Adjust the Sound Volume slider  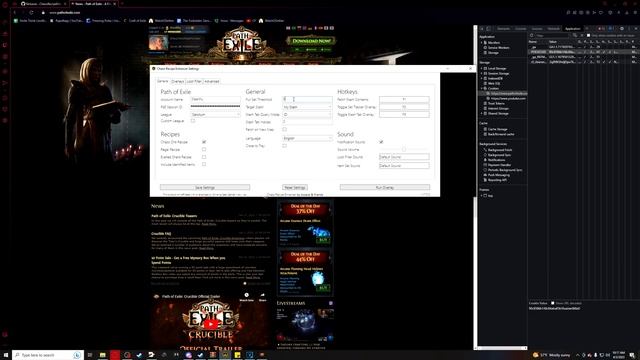pos(404,149)
